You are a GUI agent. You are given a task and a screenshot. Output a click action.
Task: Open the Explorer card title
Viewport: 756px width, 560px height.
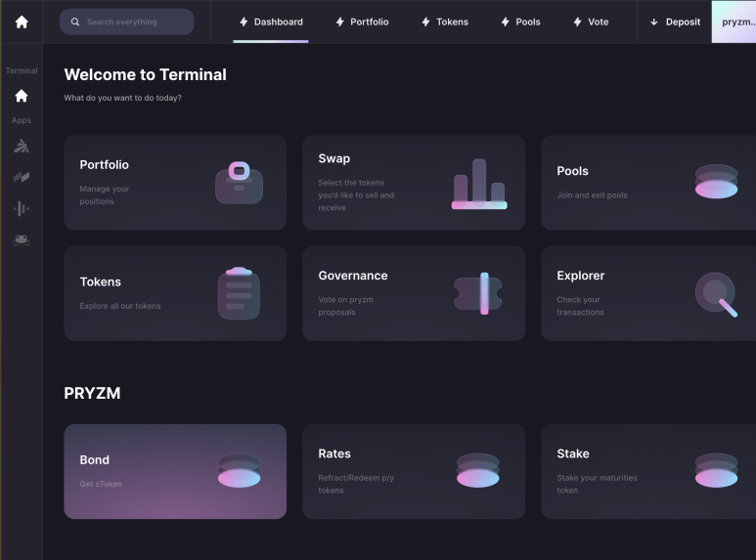pyautogui.click(x=581, y=276)
